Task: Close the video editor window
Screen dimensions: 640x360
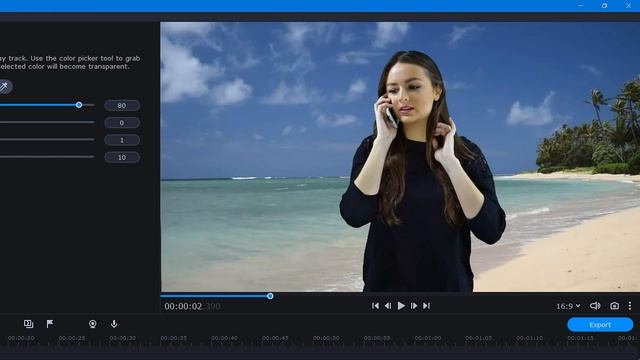Action: pos(629,6)
